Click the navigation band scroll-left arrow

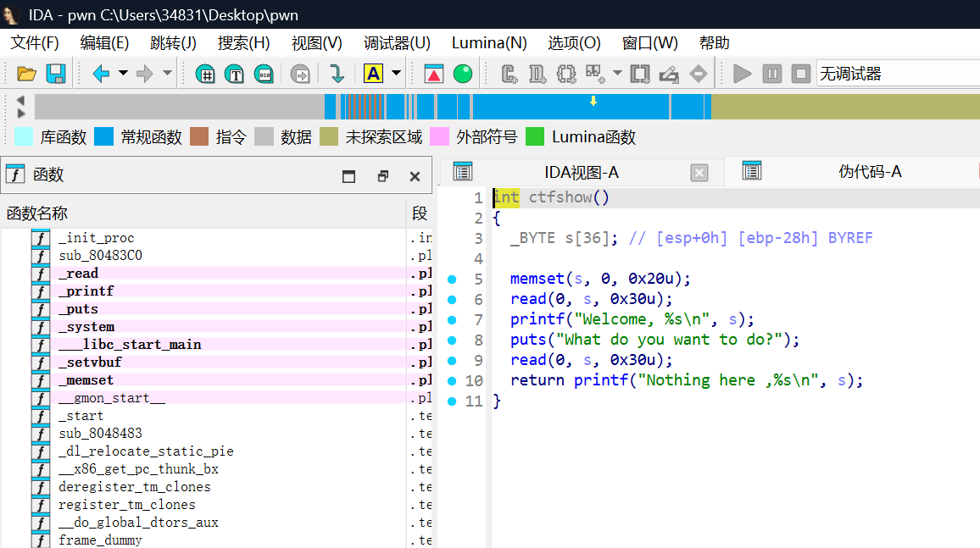pos(20,100)
